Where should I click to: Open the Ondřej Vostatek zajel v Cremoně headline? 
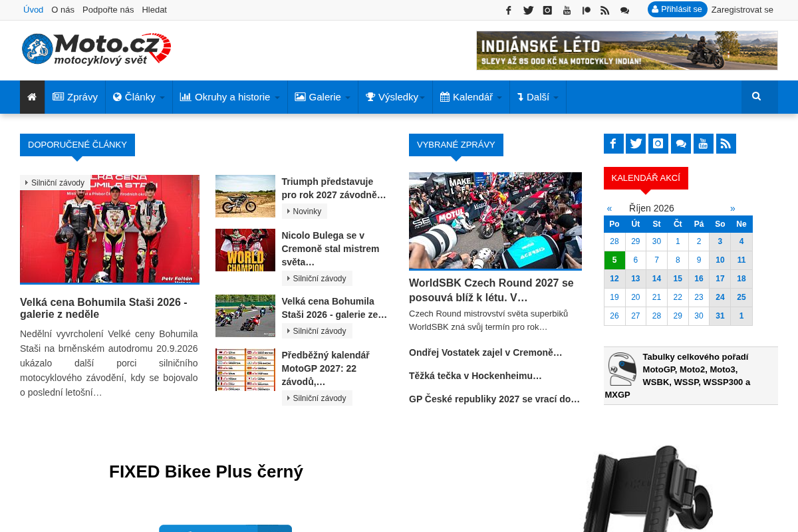click(x=485, y=352)
